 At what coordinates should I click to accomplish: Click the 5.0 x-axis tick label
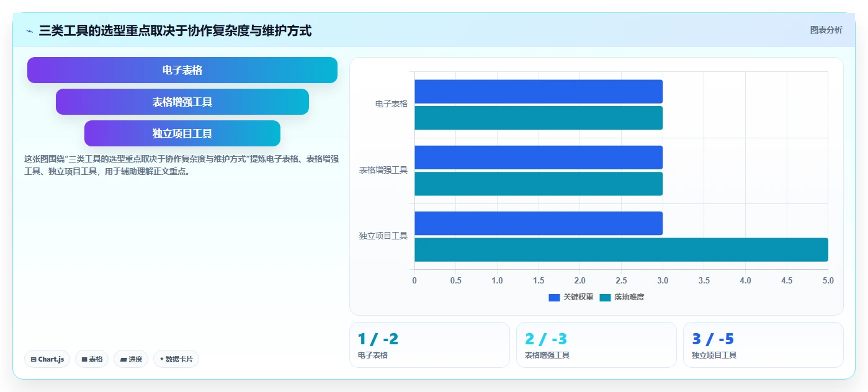828,280
